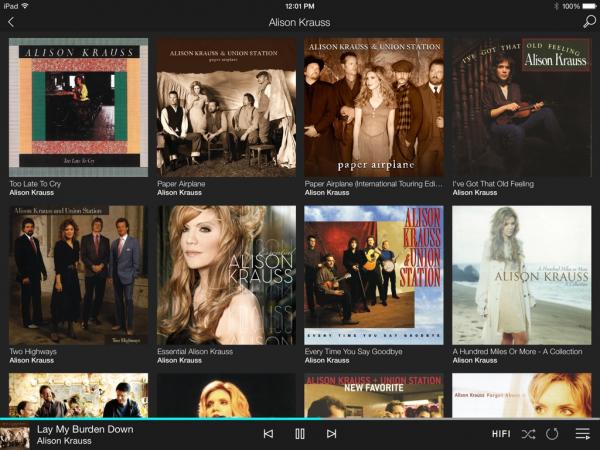Screen dimensions: 600x450
Task: Click the 'Two Highways' title text
Action: click(x=33, y=351)
